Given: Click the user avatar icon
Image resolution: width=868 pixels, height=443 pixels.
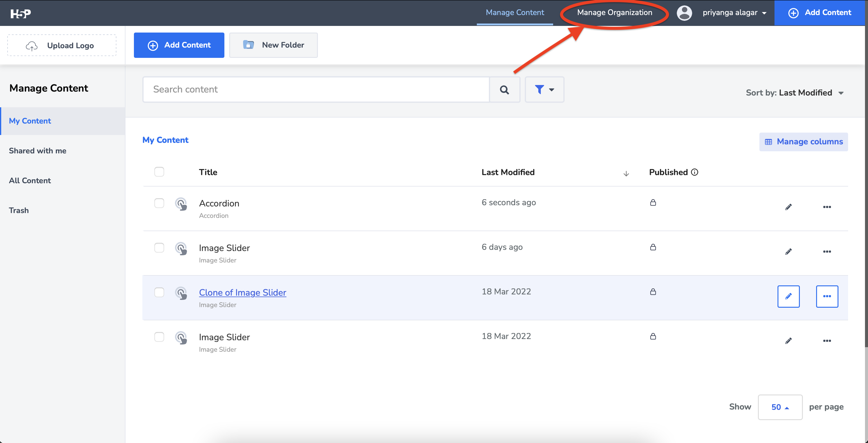Looking at the screenshot, I should click(x=684, y=13).
